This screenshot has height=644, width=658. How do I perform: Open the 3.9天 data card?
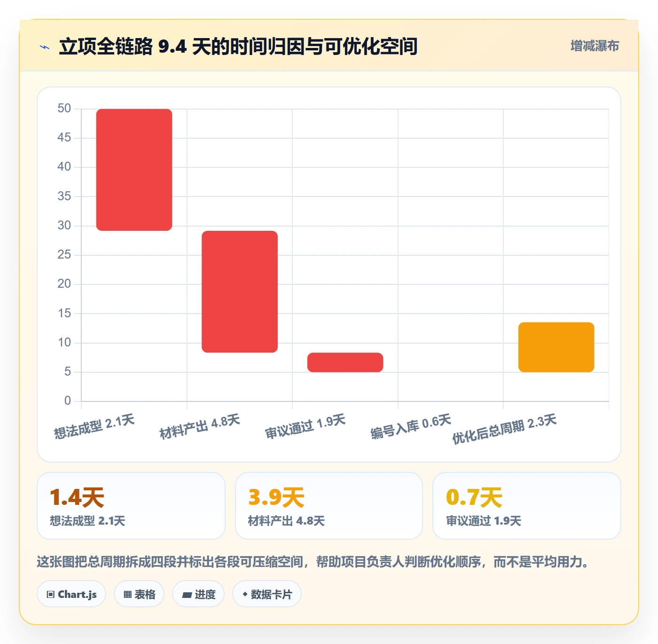pyautogui.click(x=329, y=506)
